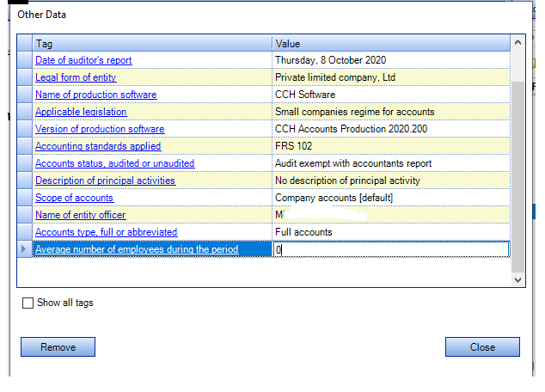Click the Tag column header
545x392 pixels.
pyautogui.click(x=152, y=43)
